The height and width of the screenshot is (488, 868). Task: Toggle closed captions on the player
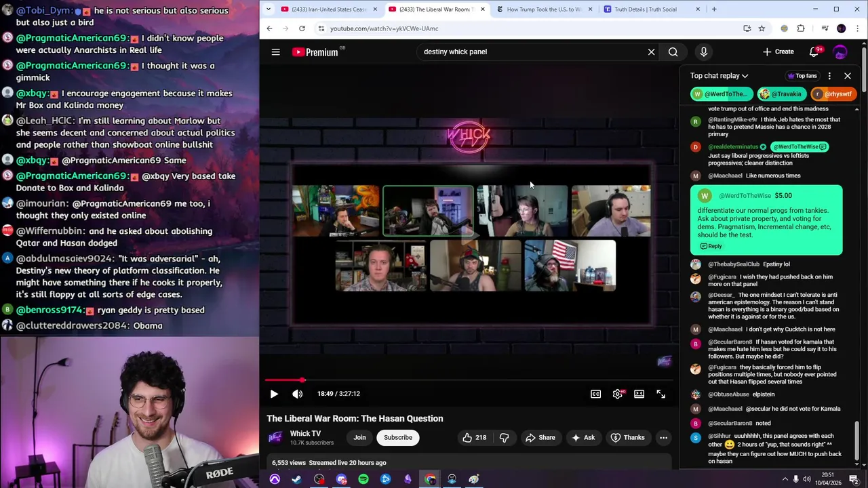click(595, 394)
